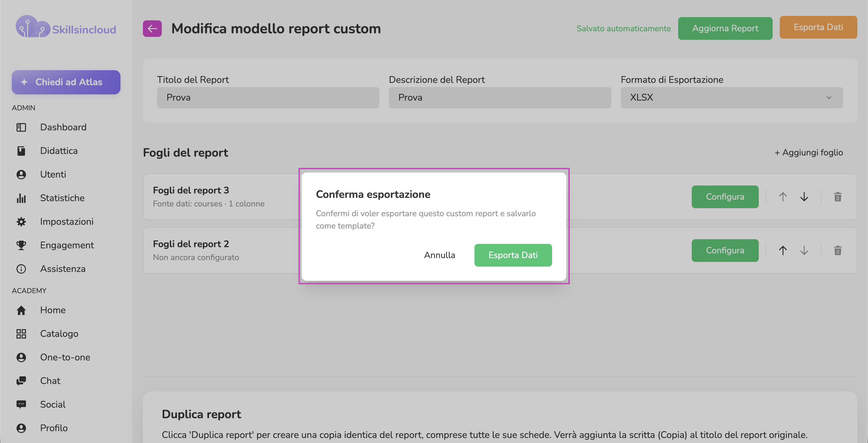This screenshot has width=868, height=443.
Task: Move Fogli del report 2 up
Action: point(783,250)
